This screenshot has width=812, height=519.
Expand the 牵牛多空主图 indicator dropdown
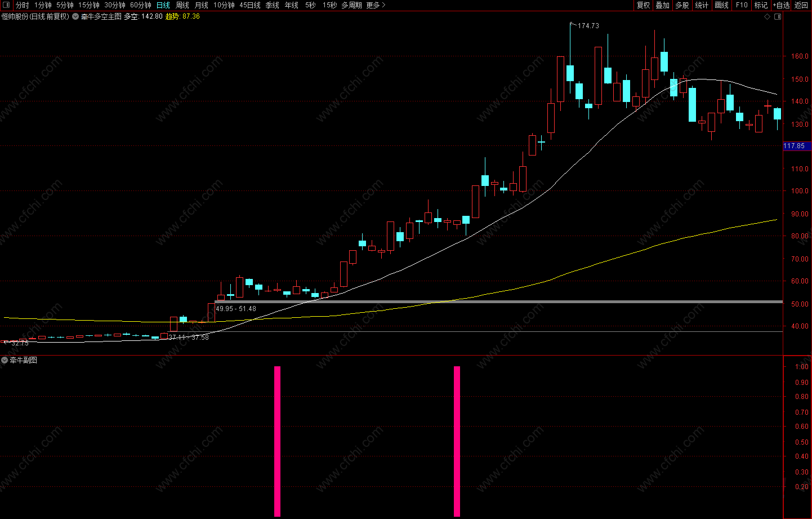pos(75,17)
